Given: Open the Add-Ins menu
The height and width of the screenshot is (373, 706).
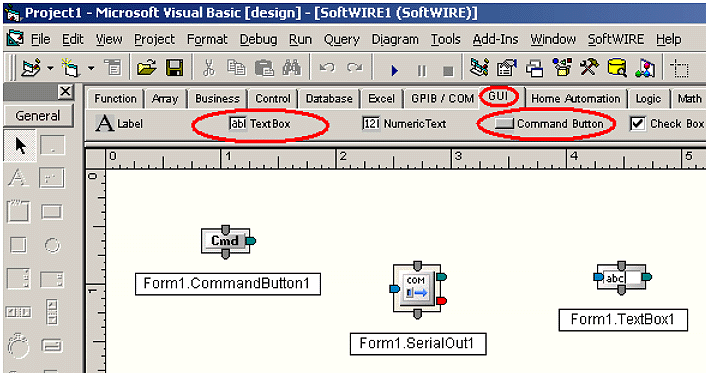Looking at the screenshot, I should (495, 40).
